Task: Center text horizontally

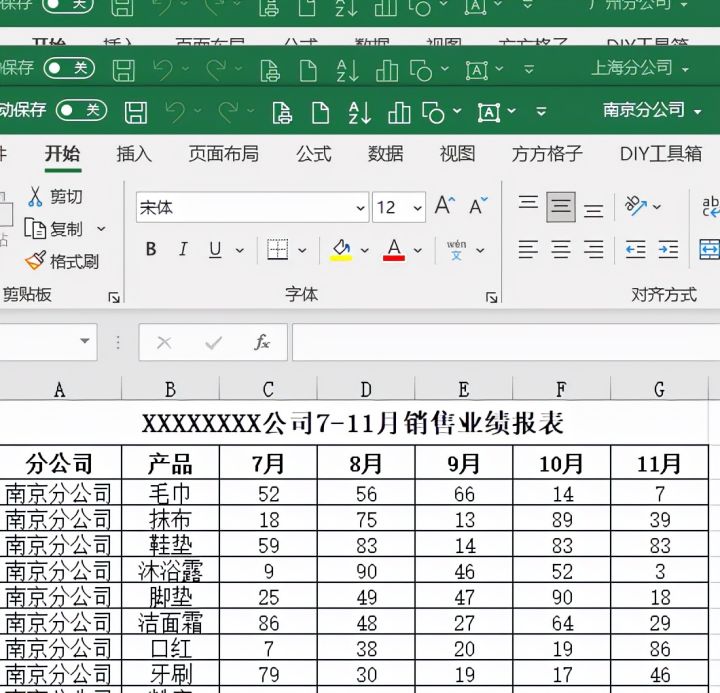Action: point(561,250)
